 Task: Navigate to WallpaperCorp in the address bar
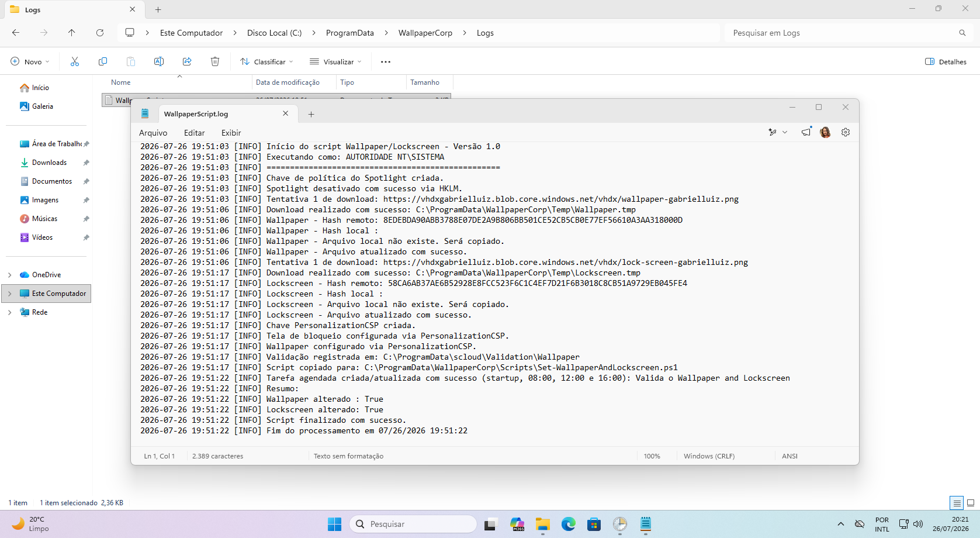tap(425, 33)
